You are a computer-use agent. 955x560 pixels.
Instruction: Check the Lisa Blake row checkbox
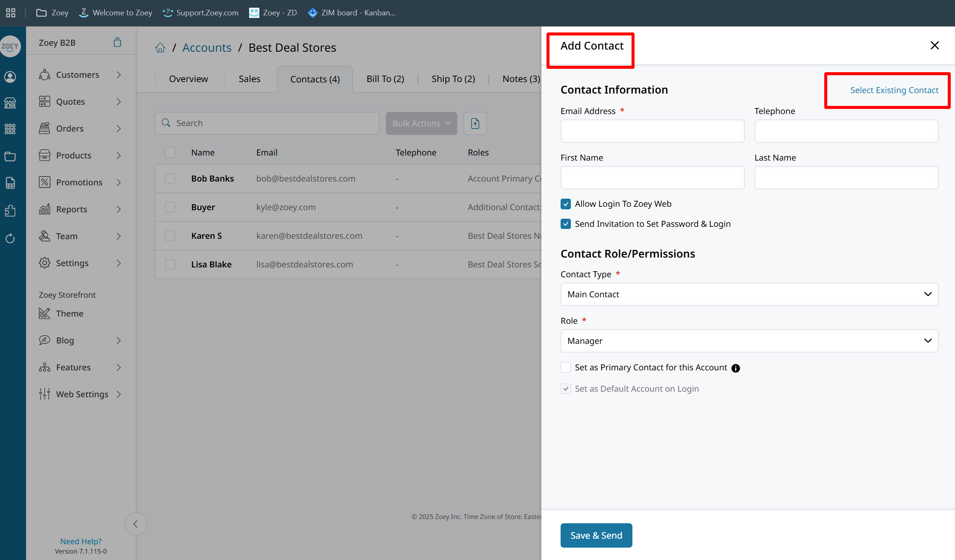click(x=170, y=264)
